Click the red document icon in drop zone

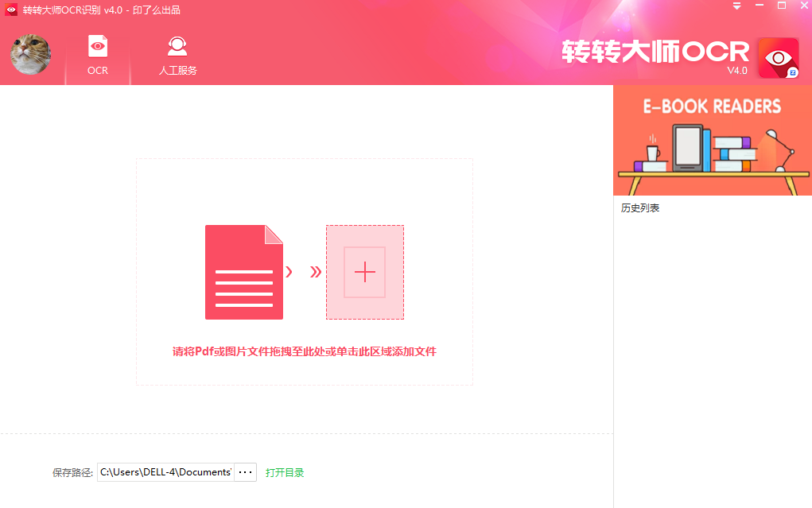click(x=244, y=270)
